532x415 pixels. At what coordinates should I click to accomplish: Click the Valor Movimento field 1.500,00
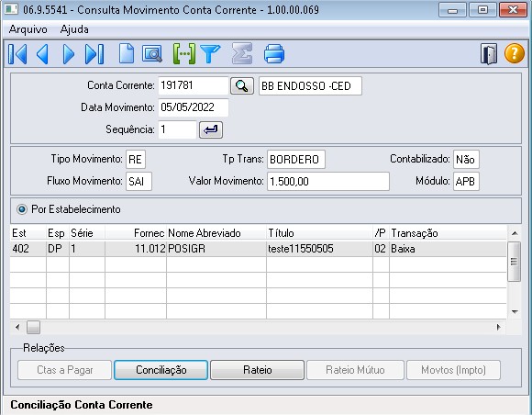pyautogui.click(x=328, y=182)
